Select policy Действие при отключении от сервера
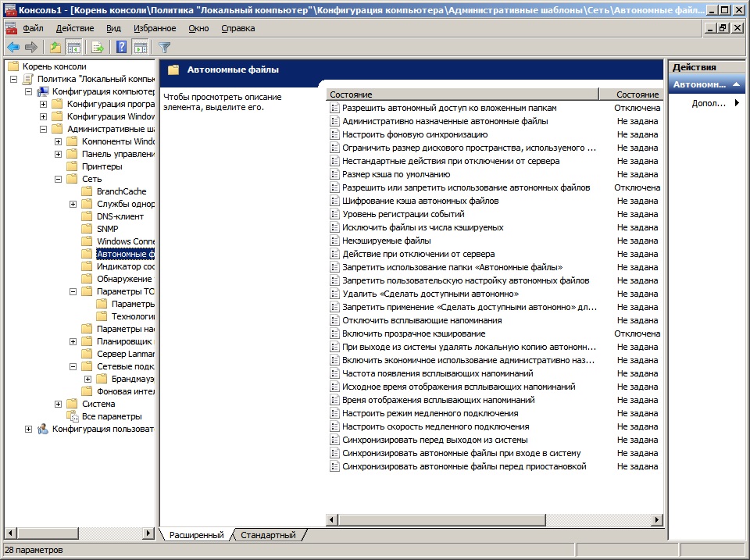 pos(419,254)
